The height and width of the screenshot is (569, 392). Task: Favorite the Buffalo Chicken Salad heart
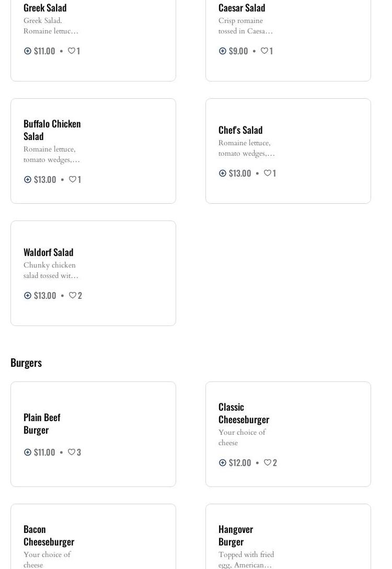coord(73,179)
